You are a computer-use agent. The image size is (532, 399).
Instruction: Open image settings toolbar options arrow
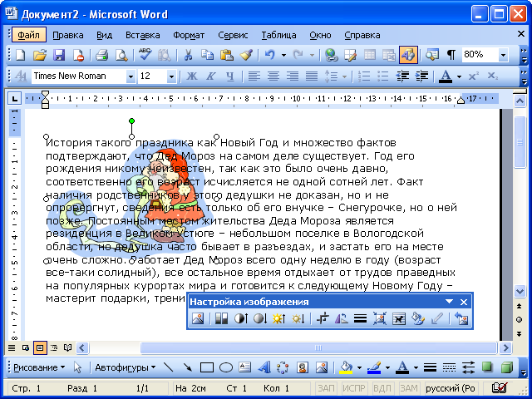point(449,302)
